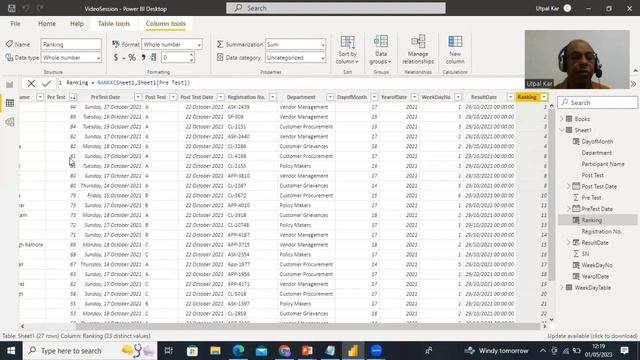Expand the Books table in Fields

tap(562, 119)
